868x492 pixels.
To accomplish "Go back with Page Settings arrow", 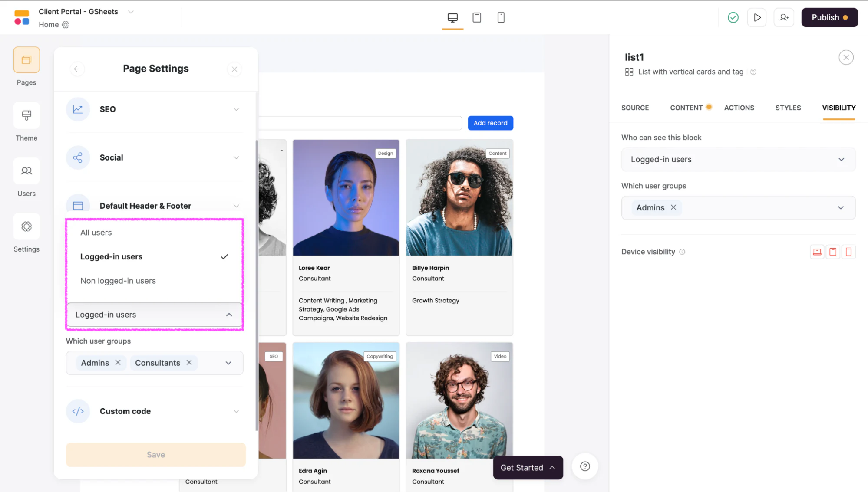I will click(x=77, y=69).
